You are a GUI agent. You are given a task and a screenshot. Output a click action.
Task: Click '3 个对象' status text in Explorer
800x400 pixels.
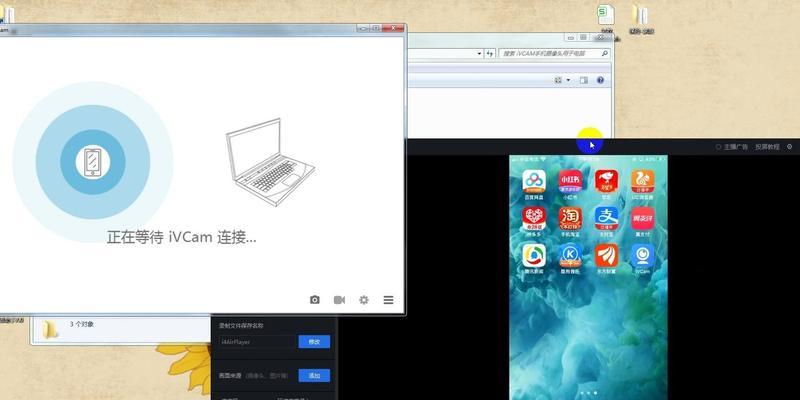[82, 324]
